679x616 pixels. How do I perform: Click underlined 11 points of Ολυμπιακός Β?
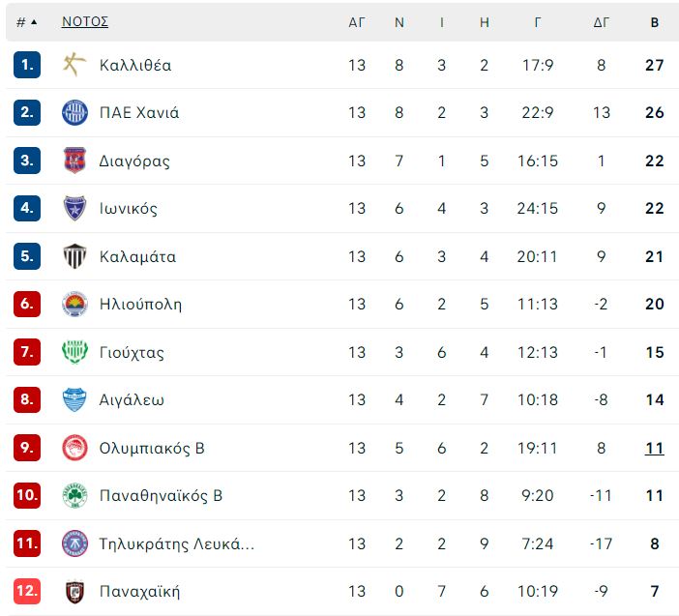click(x=654, y=448)
